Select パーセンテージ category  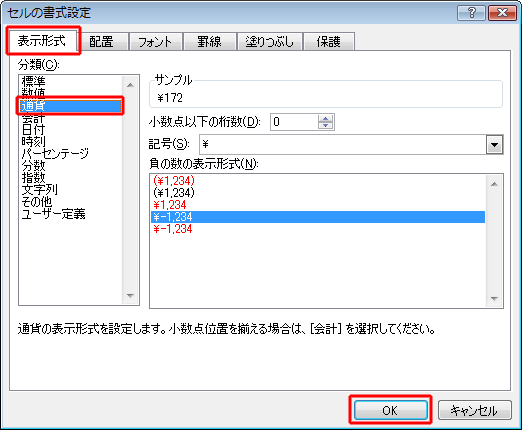point(55,154)
